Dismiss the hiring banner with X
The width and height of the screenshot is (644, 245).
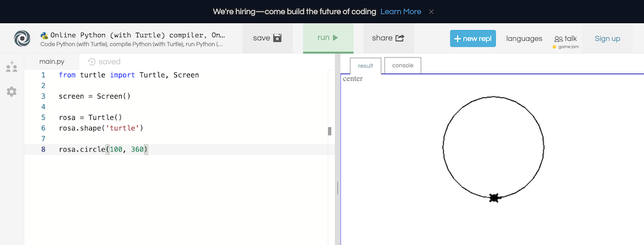click(431, 12)
